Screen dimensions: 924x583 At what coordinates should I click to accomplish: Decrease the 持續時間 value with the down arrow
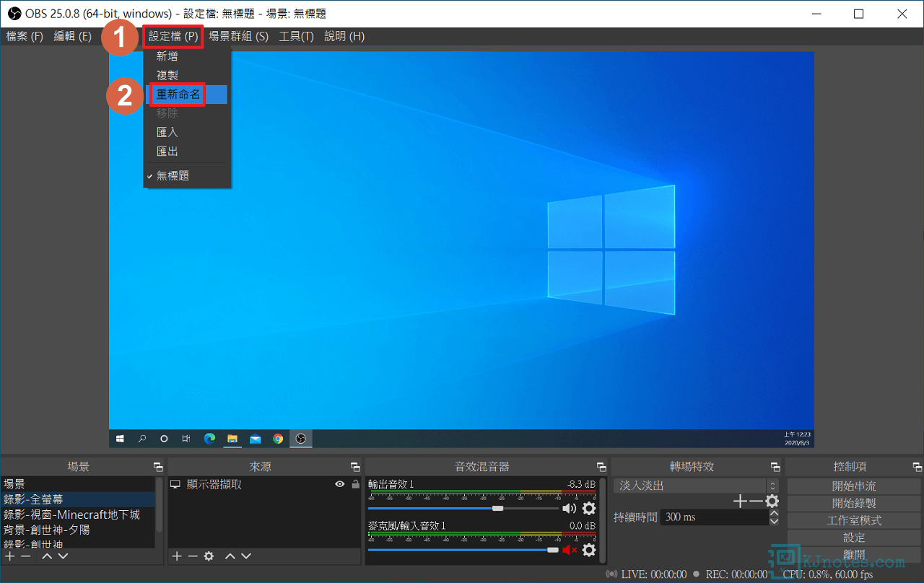point(774,521)
